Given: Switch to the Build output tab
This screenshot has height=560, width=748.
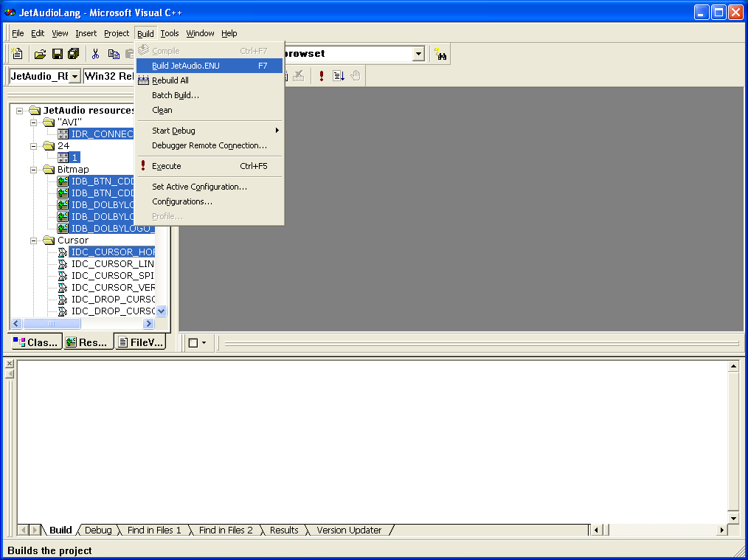Looking at the screenshot, I should click(x=60, y=530).
